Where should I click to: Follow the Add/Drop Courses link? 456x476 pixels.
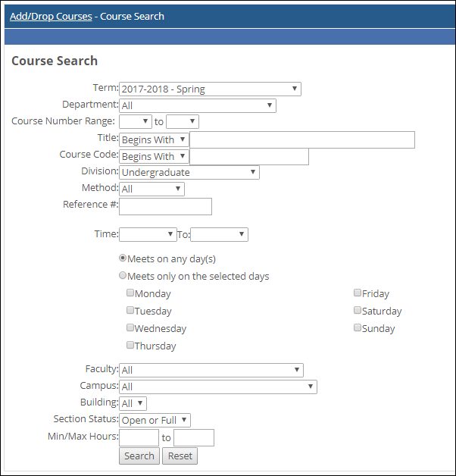tap(51, 16)
